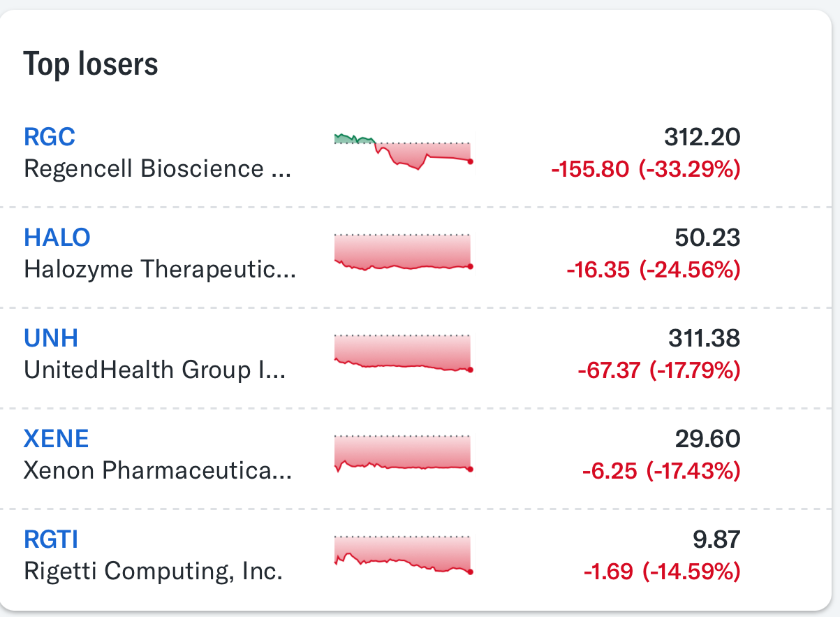Click the RGTI sparkline chart
The image size is (840, 617).
tap(404, 554)
